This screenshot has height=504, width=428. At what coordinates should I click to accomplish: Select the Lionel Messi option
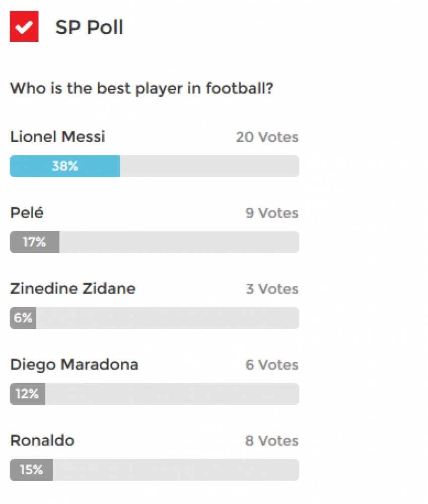57,136
